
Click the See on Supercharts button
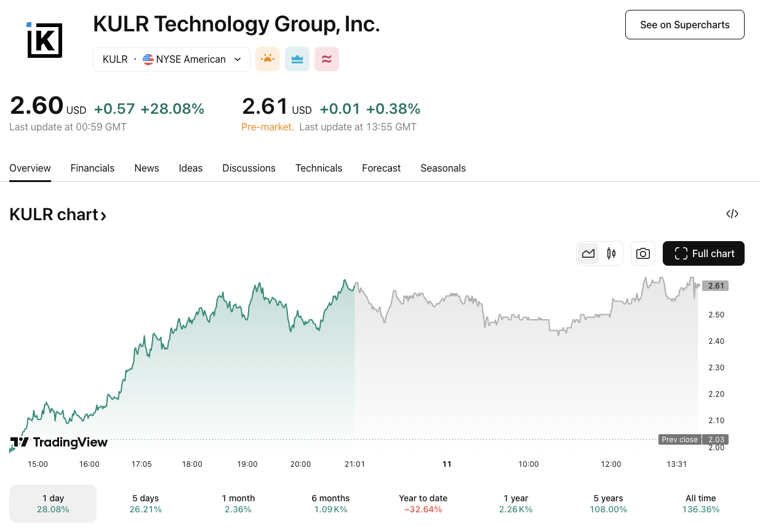(684, 25)
